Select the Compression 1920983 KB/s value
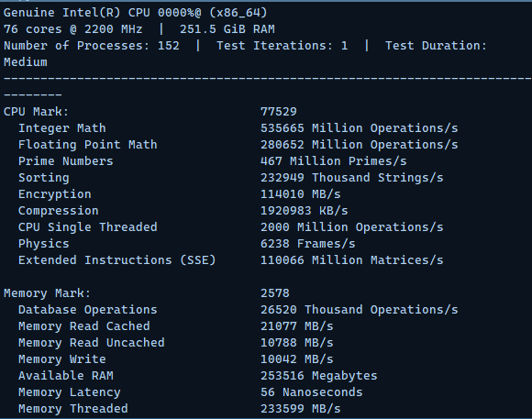 pos(304,211)
